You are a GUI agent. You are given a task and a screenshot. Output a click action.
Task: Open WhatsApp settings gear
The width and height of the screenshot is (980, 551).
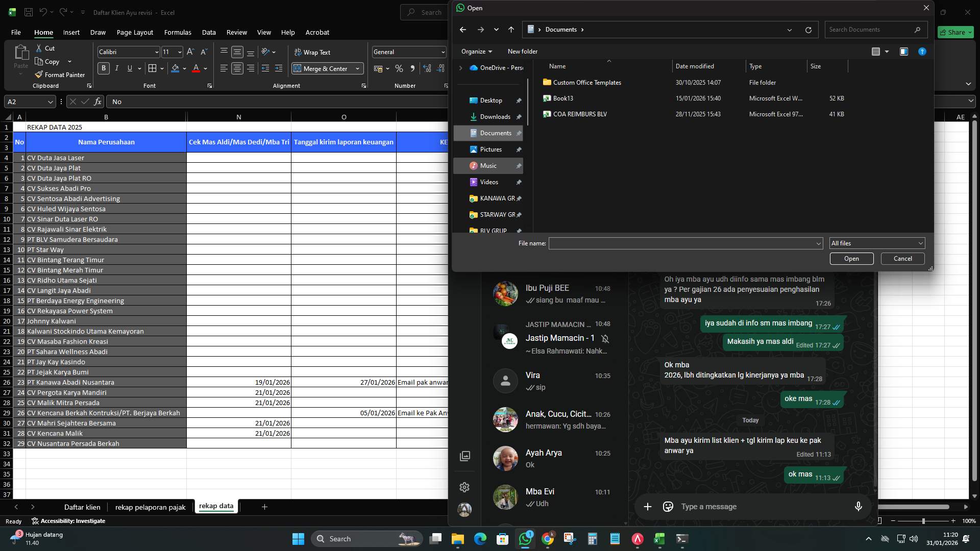[464, 487]
